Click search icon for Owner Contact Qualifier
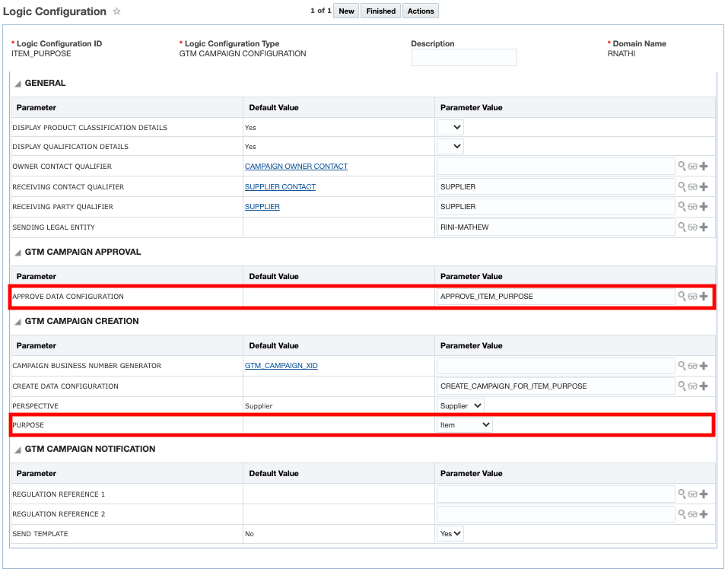 point(682,167)
